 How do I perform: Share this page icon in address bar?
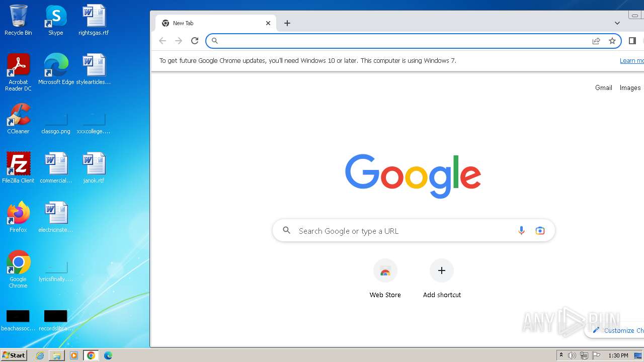(x=596, y=41)
